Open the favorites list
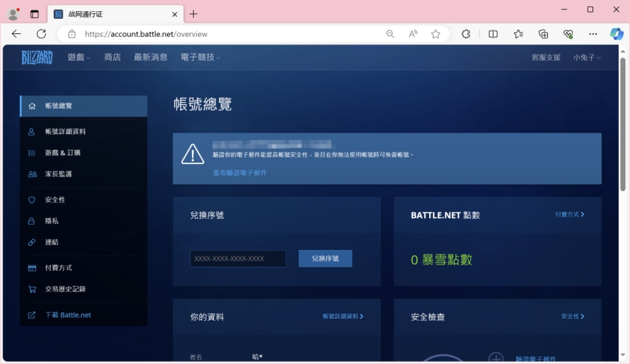 [518, 34]
